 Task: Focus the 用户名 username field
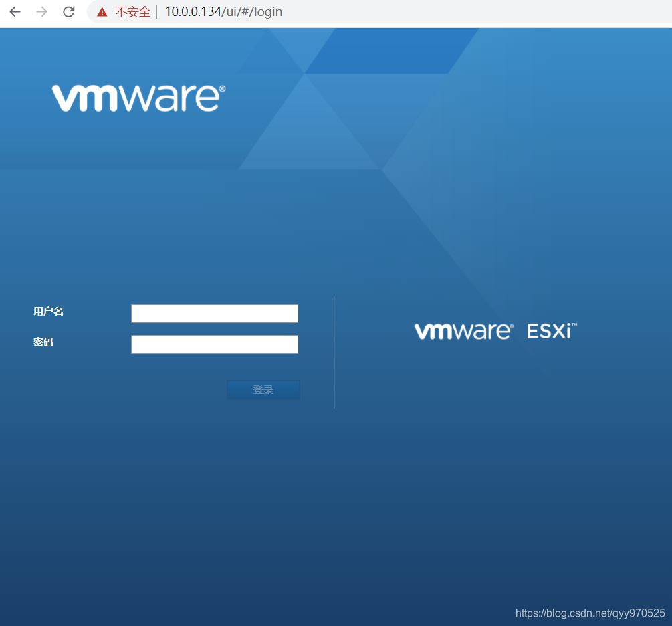(x=214, y=314)
